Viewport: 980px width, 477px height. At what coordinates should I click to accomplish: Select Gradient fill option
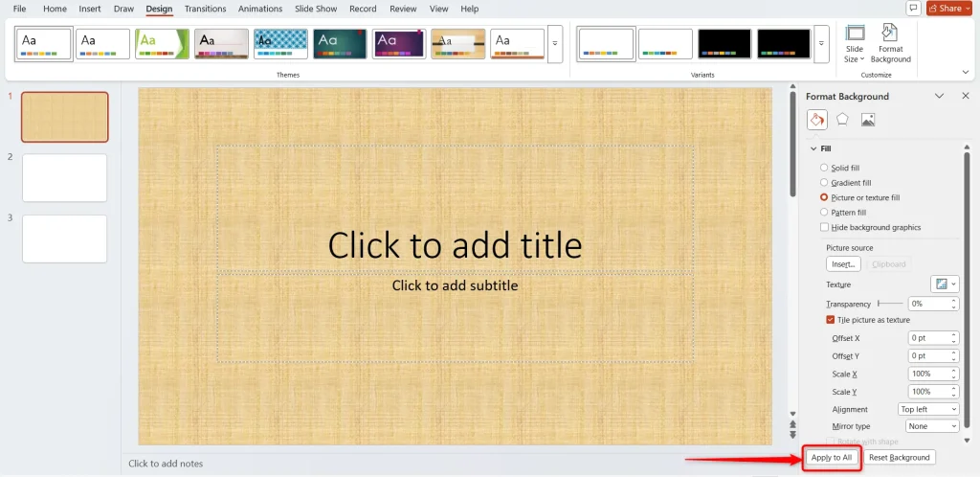pyautogui.click(x=846, y=183)
